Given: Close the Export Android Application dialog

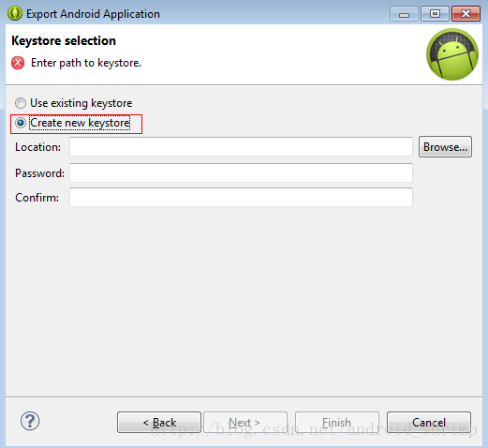Looking at the screenshot, I should point(466,14).
